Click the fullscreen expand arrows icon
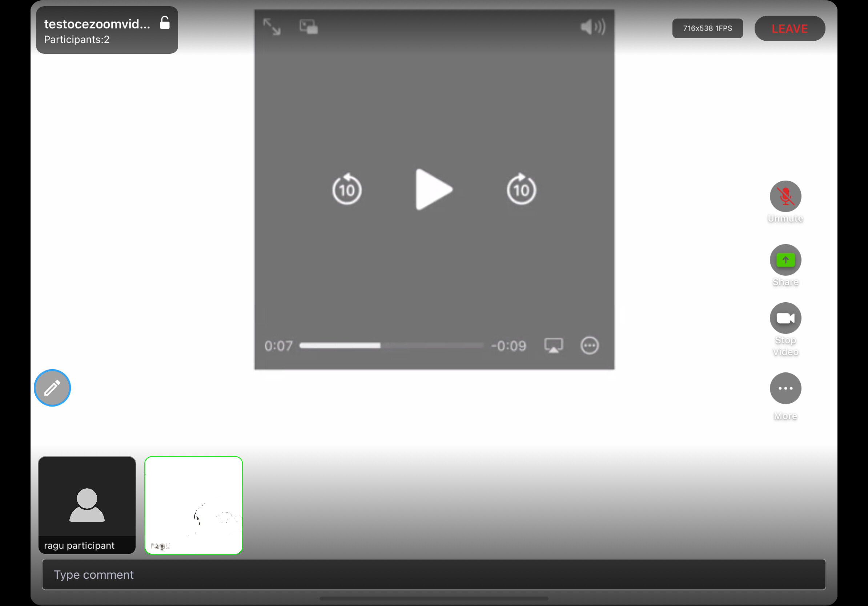 tap(272, 27)
